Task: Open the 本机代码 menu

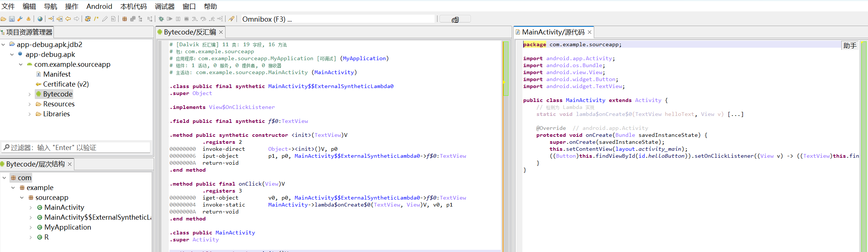Action: (x=134, y=7)
